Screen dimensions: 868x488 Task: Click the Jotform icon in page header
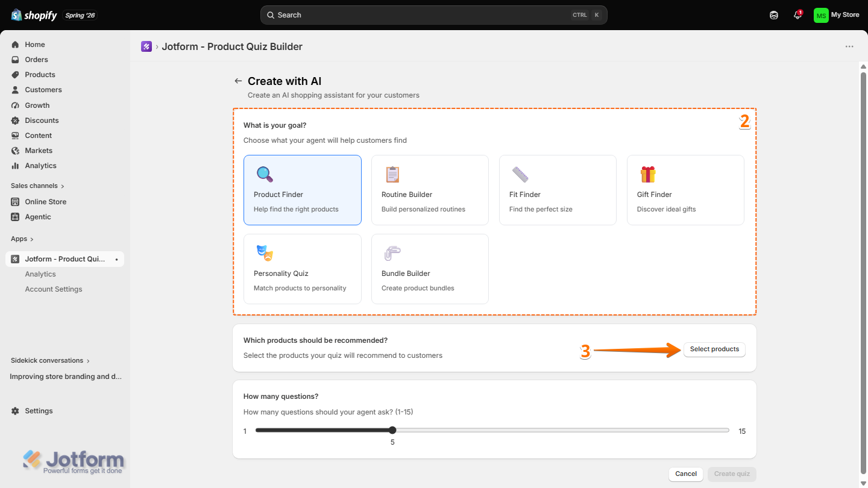[x=146, y=46]
